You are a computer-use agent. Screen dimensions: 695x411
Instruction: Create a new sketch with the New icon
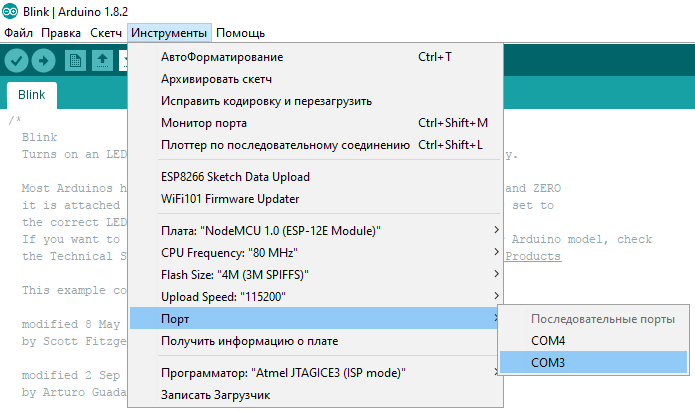pyautogui.click(x=75, y=61)
